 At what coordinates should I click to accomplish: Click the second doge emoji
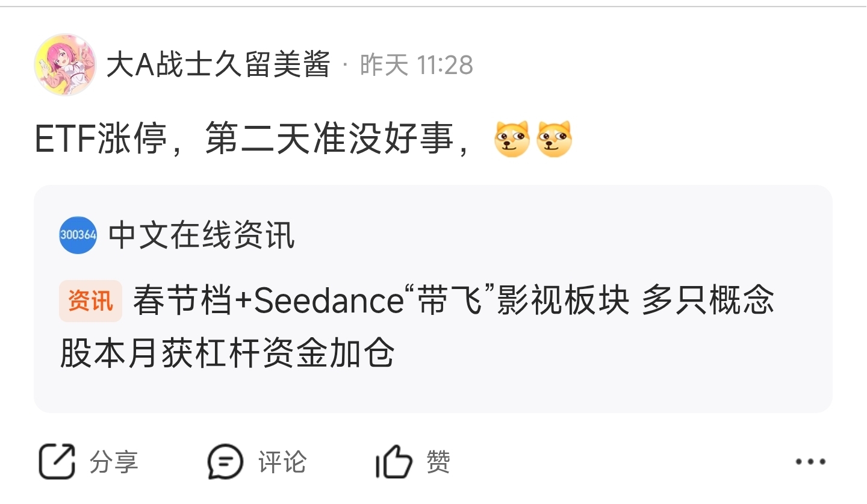[x=554, y=139]
